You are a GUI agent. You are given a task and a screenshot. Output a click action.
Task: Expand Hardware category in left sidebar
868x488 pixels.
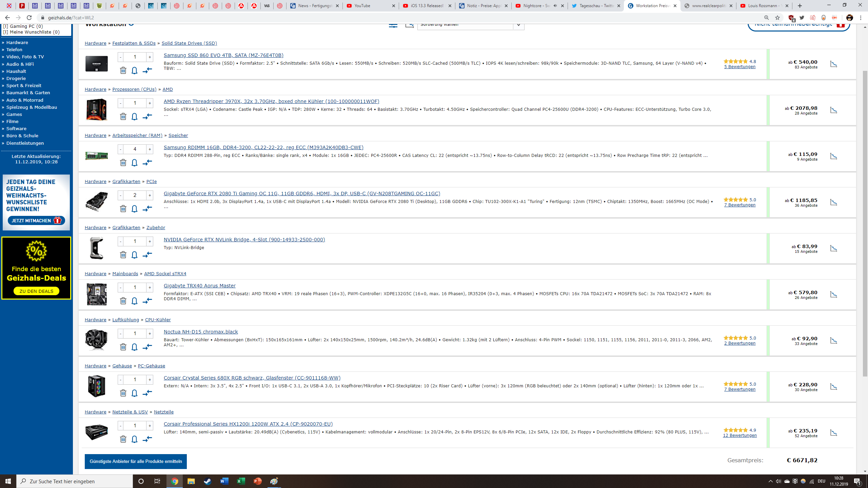17,42
